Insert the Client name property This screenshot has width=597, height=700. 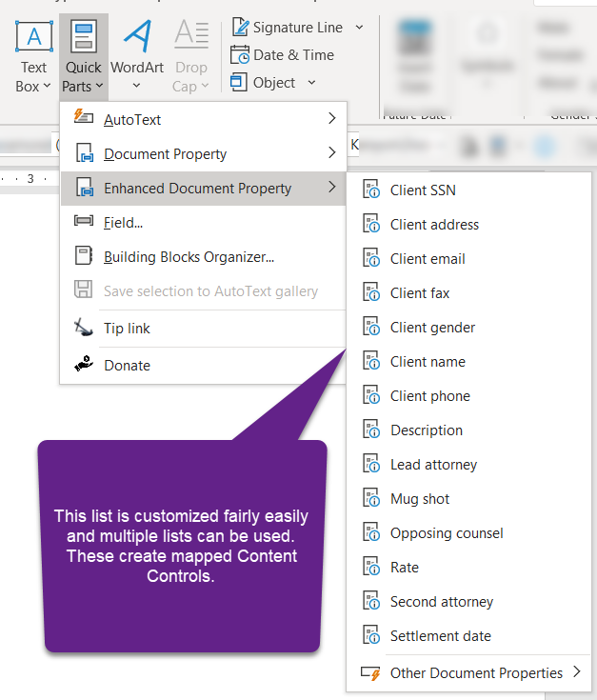coord(469,362)
